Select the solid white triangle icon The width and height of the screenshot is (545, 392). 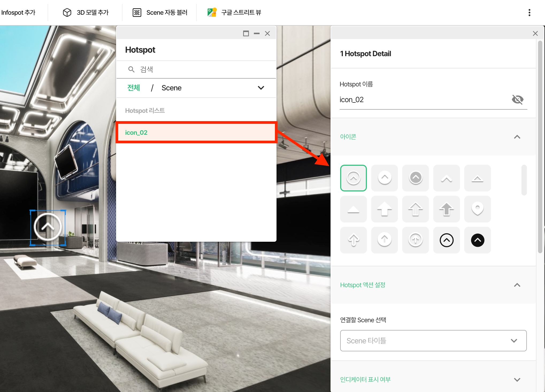pyautogui.click(x=353, y=209)
